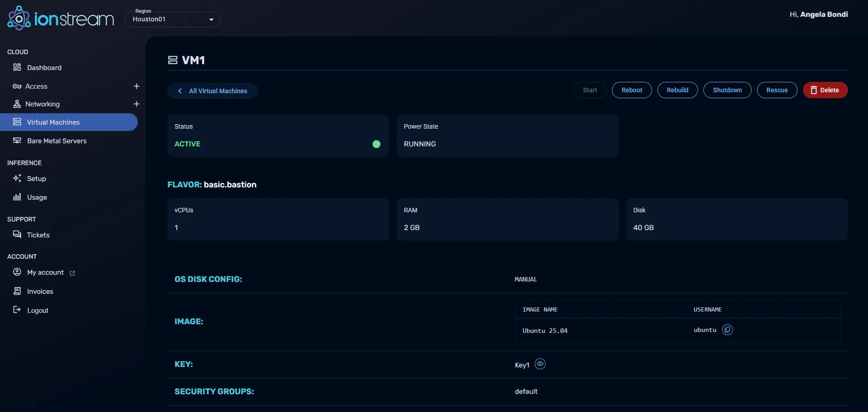The height and width of the screenshot is (412, 868).
Task: Click the default security group value
Action: tap(526, 392)
